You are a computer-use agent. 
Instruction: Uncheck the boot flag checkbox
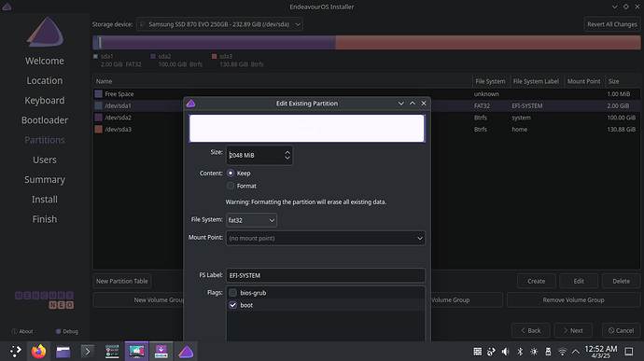[233, 305]
